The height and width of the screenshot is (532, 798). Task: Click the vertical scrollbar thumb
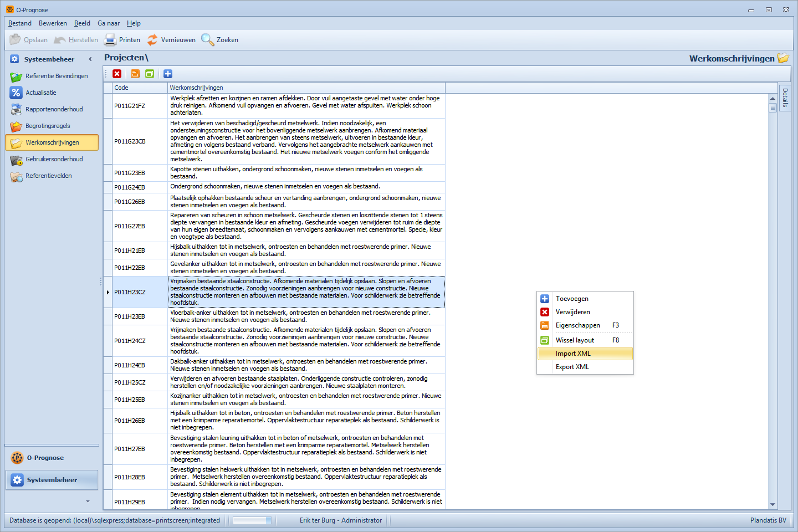point(773,108)
